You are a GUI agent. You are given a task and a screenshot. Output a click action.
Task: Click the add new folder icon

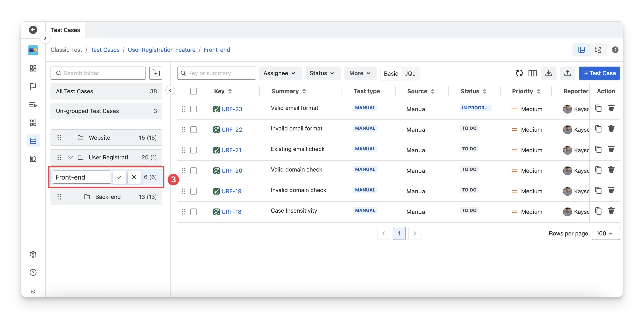point(156,73)
